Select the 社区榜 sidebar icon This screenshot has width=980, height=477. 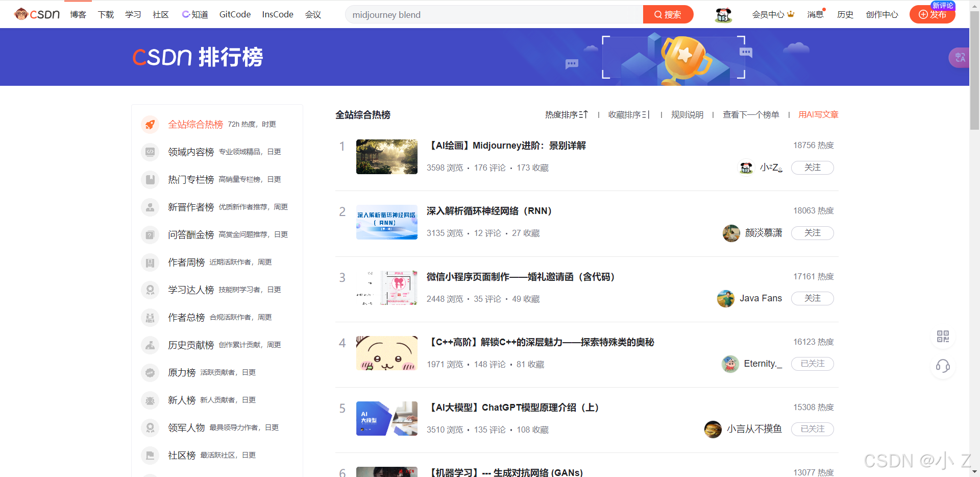150,455
